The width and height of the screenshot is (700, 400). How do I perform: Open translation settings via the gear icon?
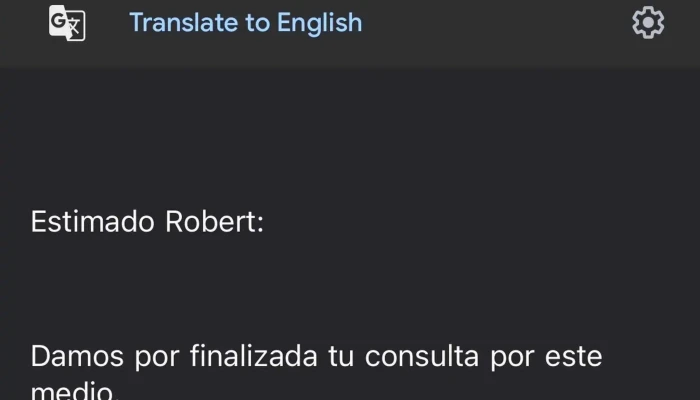click(x=648, y=22)
